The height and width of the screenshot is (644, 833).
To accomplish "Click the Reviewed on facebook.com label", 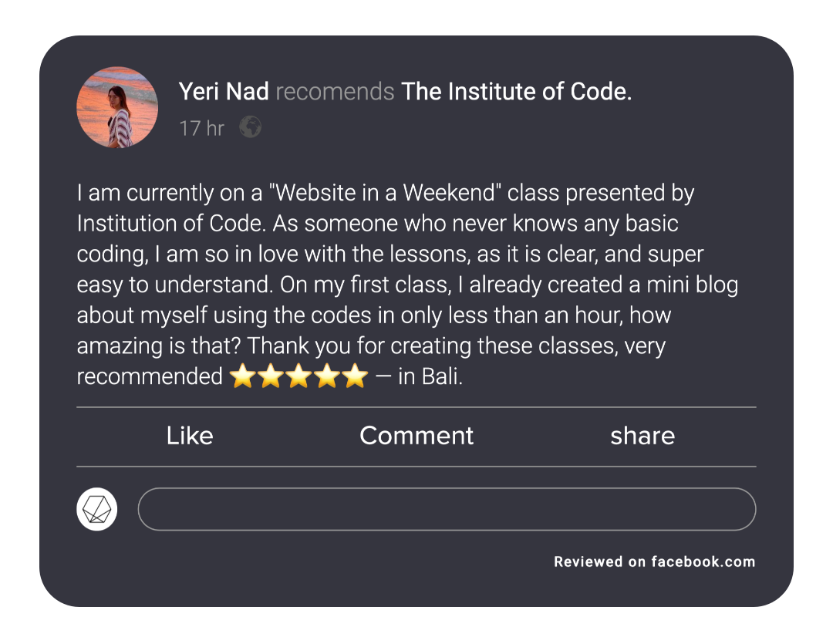I will [x=654, y=561].
